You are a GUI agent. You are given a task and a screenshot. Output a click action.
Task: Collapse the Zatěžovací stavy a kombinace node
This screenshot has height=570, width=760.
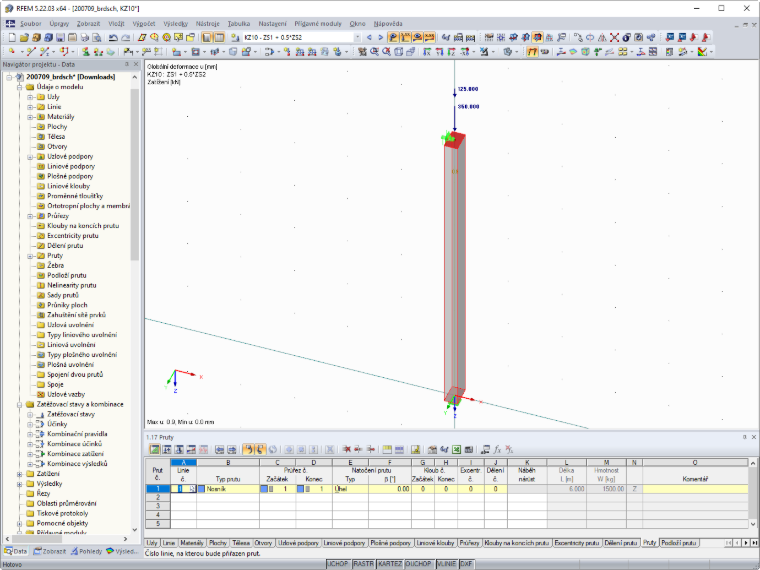click(19, 404)
